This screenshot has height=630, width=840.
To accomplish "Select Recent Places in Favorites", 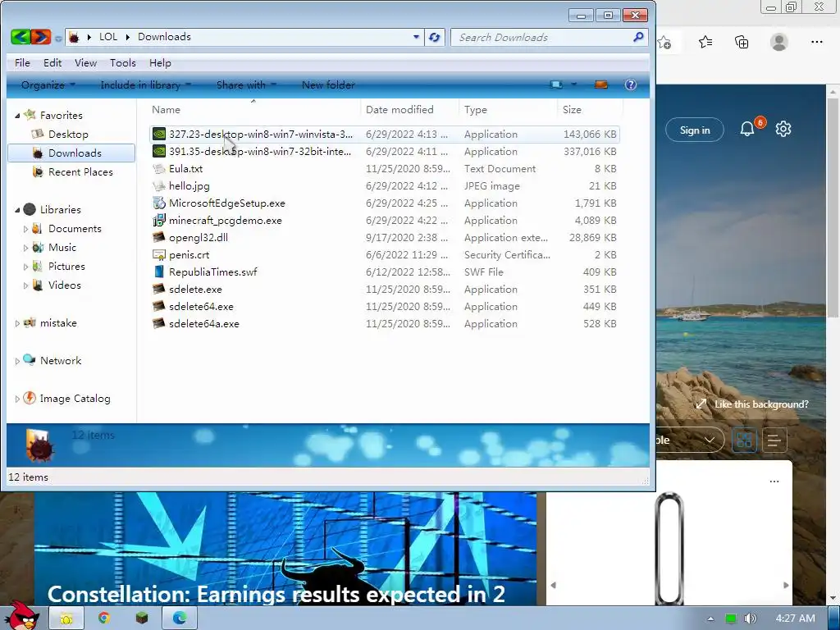I will pyautogui.click(x=80, y=172).
